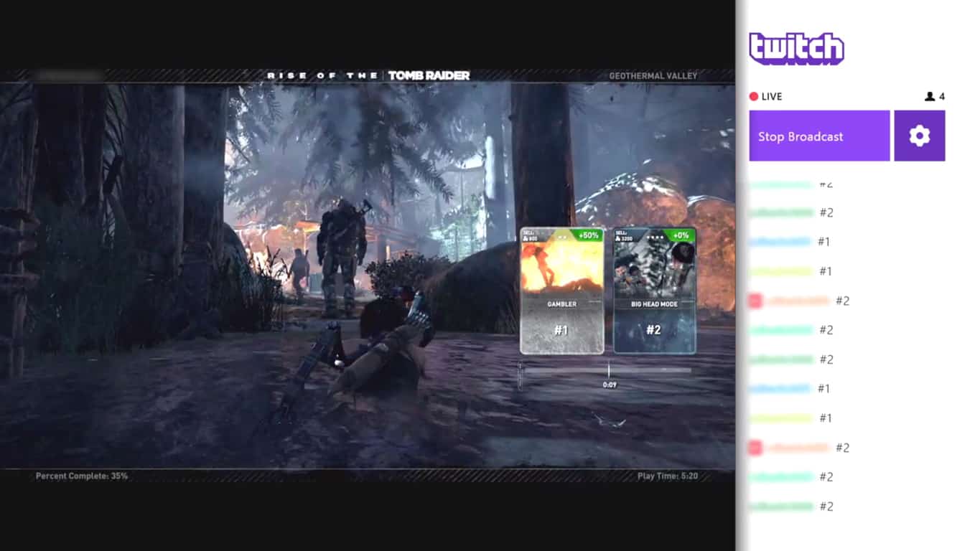Click the Twitch logo
This screenshot has height=551, width=980.
[796, 49]
